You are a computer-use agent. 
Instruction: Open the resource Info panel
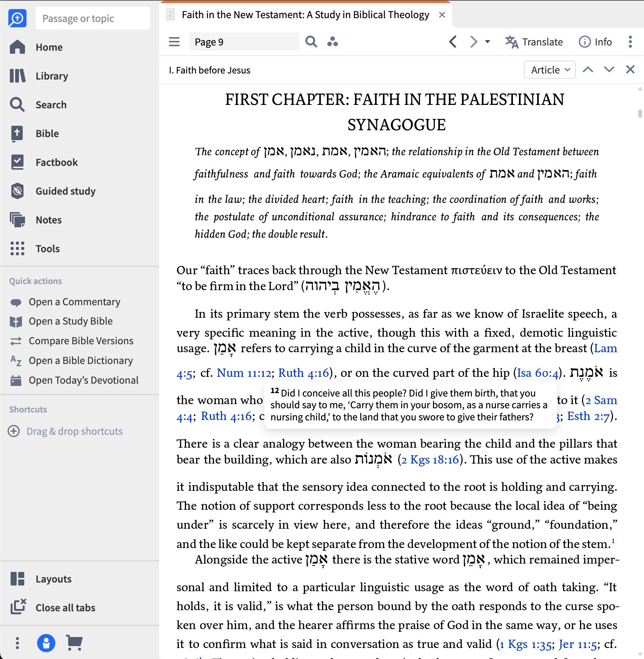click(x=595, y=42)
